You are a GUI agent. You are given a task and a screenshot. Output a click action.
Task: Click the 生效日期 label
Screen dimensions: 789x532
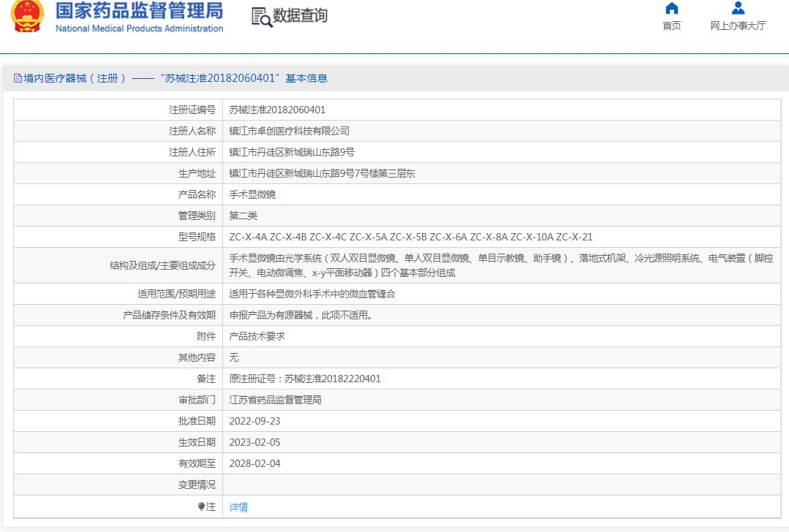click(197, 442)
